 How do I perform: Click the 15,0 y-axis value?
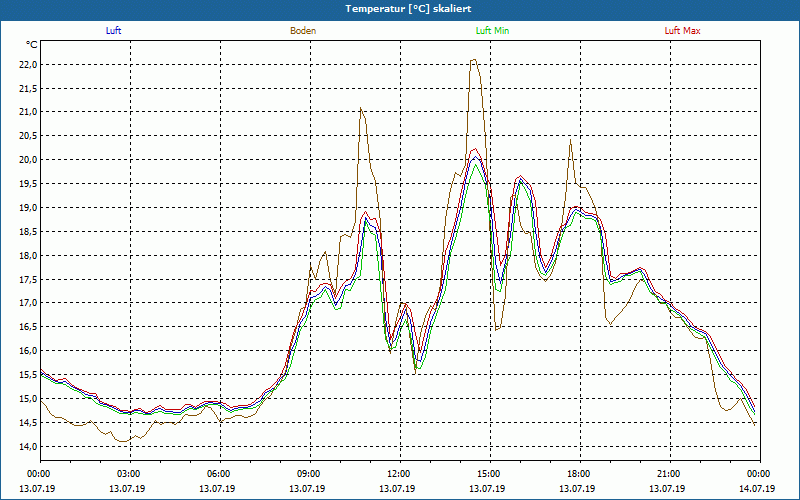point(28,399)
